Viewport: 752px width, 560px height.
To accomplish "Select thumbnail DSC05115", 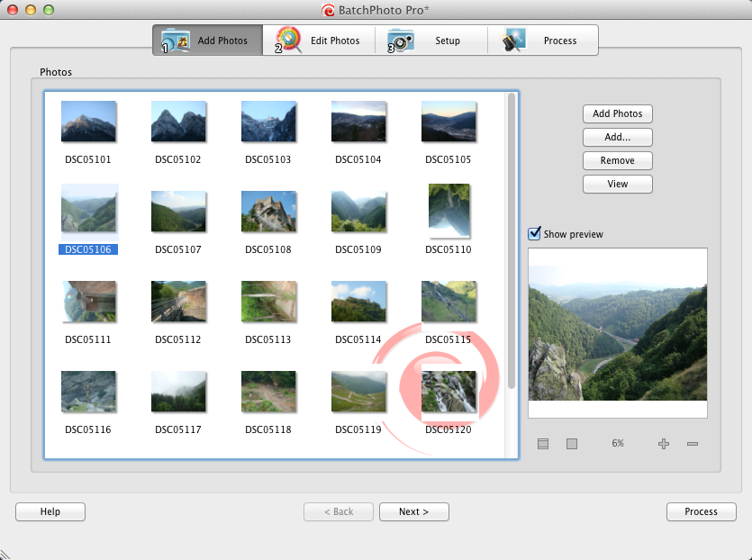I will [x=448, y=302].
